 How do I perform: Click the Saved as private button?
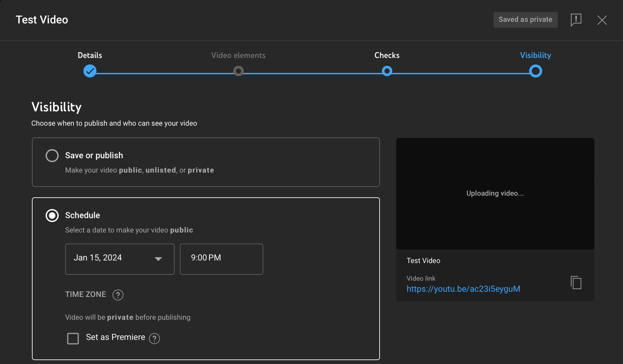525,20
